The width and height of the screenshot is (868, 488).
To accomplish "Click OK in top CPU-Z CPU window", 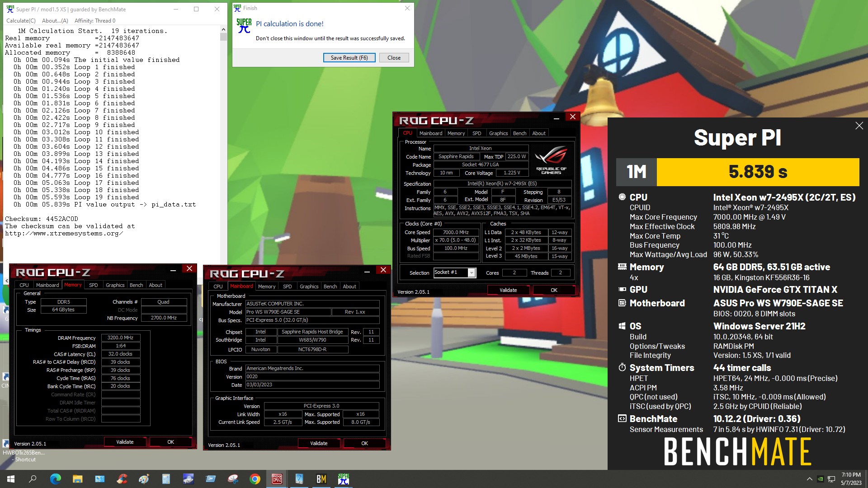I will coord(554,290).
